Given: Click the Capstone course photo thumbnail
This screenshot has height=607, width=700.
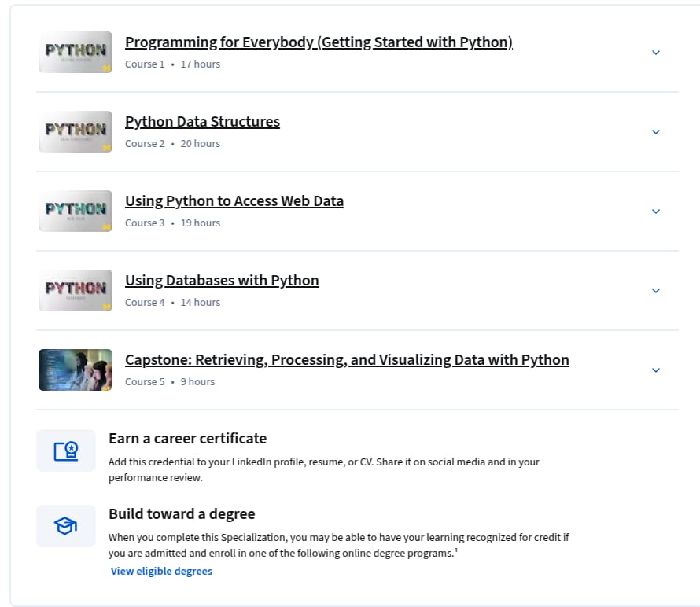Looking at the screenshot, I should click(76, 370).
